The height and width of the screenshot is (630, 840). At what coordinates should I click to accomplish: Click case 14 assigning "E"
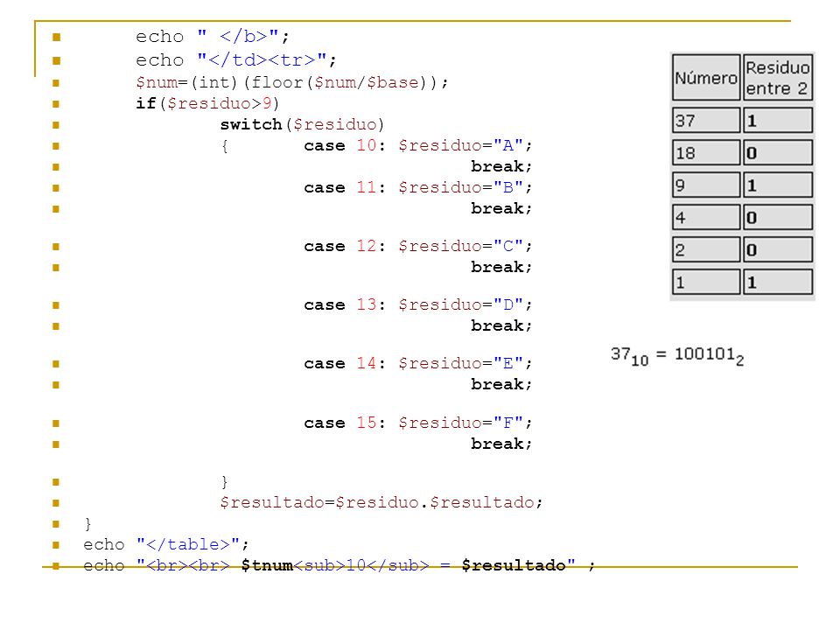(418, 363)
